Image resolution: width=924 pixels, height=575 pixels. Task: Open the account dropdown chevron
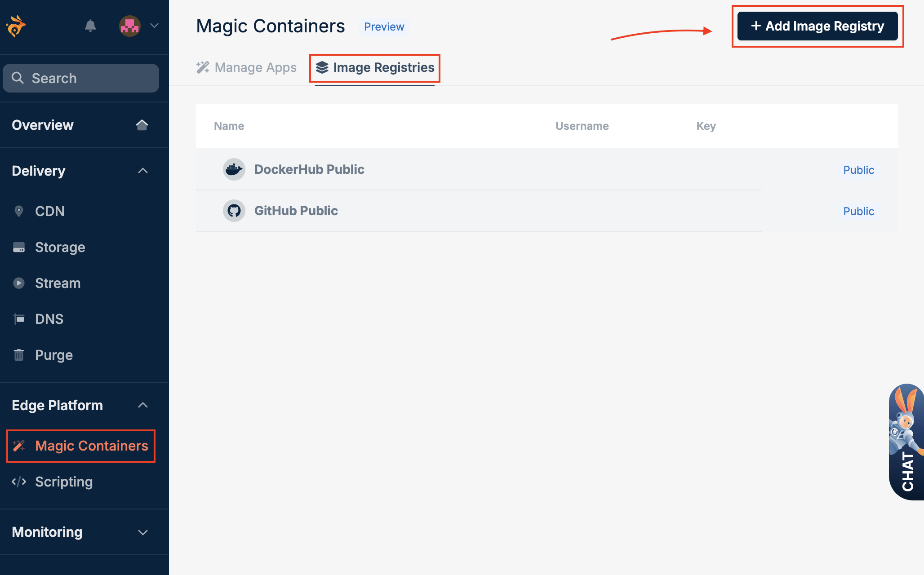pos(154,26)
